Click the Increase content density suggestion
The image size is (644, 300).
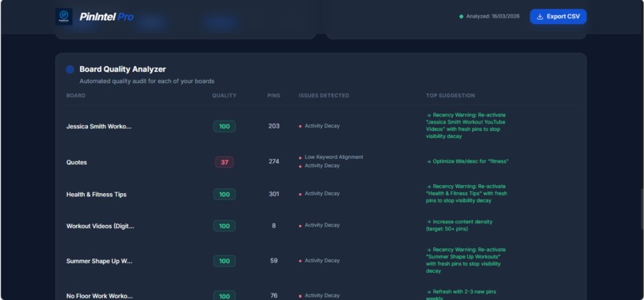coord(459,225)
